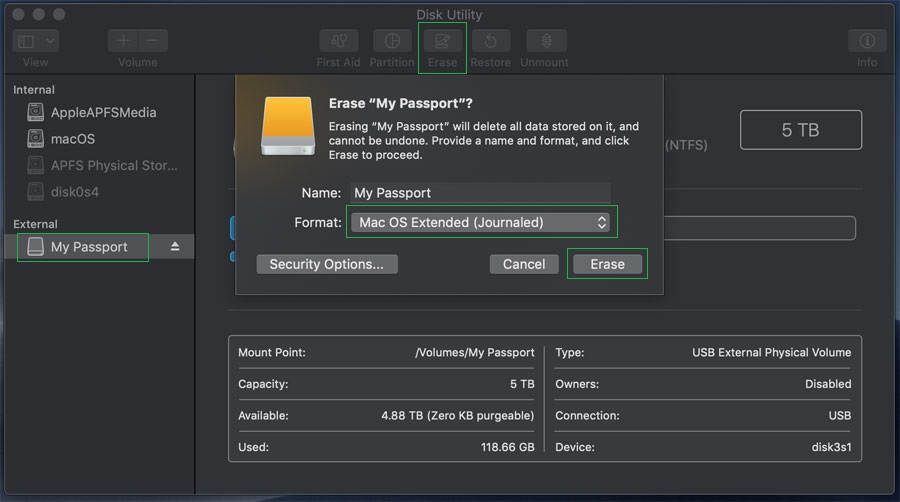Cancel the erase dialog
The width and height of the screenshot is (900, 502).
pyautogui.click(x=524, y=264)
